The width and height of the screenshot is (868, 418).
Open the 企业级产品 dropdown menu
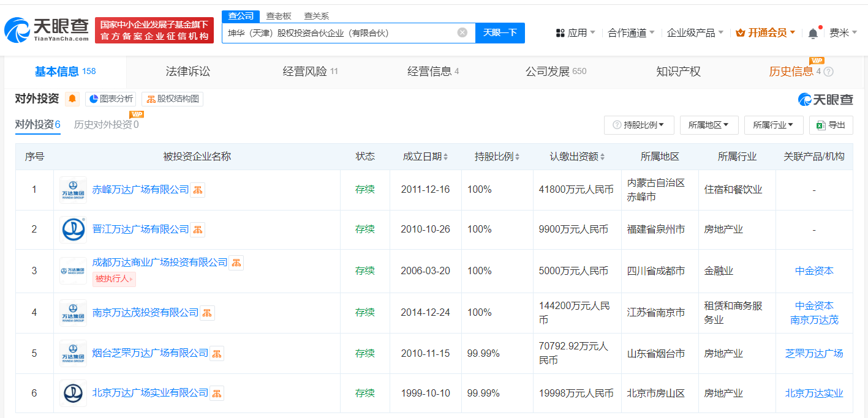pyautogui.click(x=695, y=33)
